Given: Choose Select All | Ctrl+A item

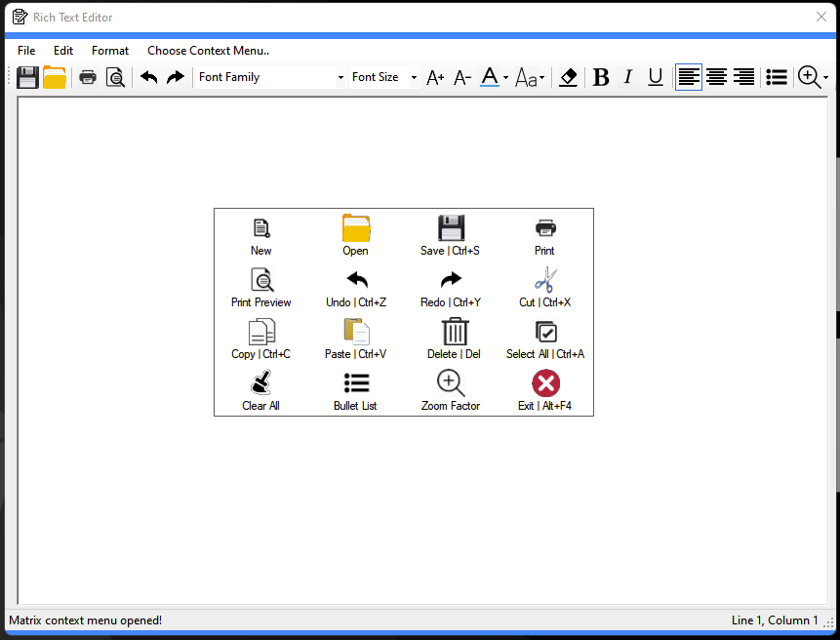Looking at the screenshot, I should [544, 339].
